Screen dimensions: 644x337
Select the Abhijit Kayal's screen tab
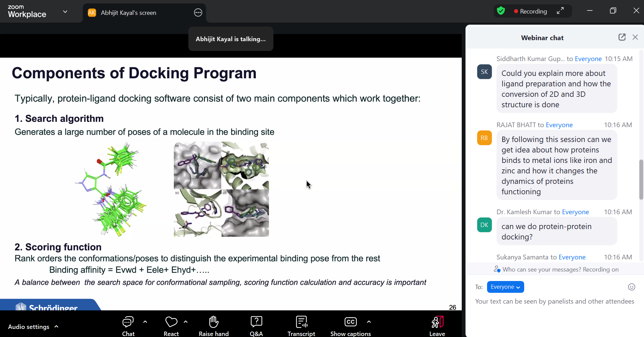point(128,13)
